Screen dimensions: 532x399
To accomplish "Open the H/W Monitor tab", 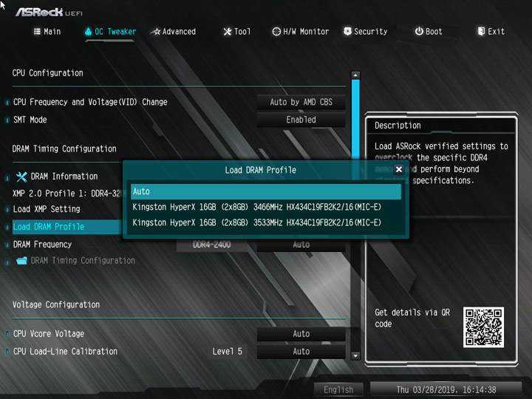I will pyautogui.click(x=300, y=32).
